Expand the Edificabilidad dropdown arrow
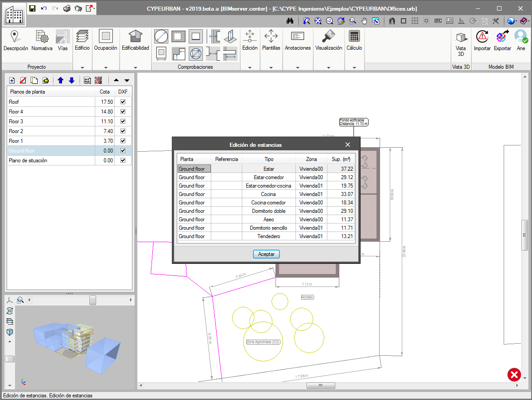This screenshot has height=400, width=532. click(136, 68)
